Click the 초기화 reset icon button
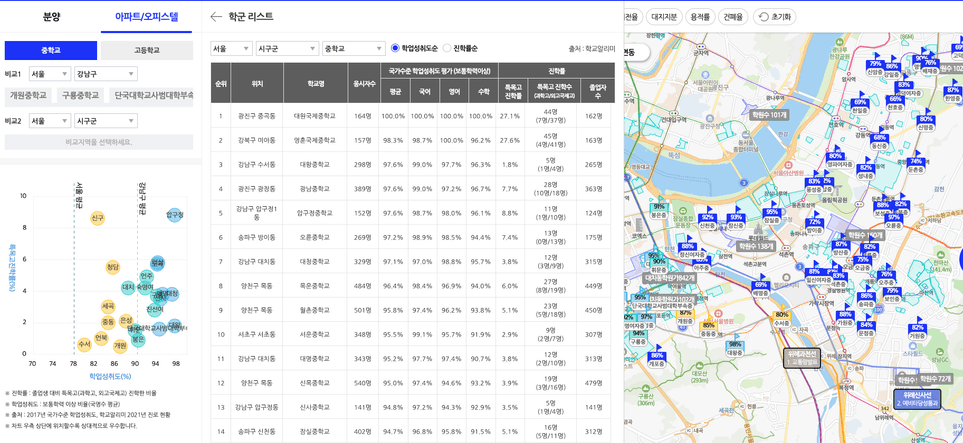963x443 pixels. [775, 17]
